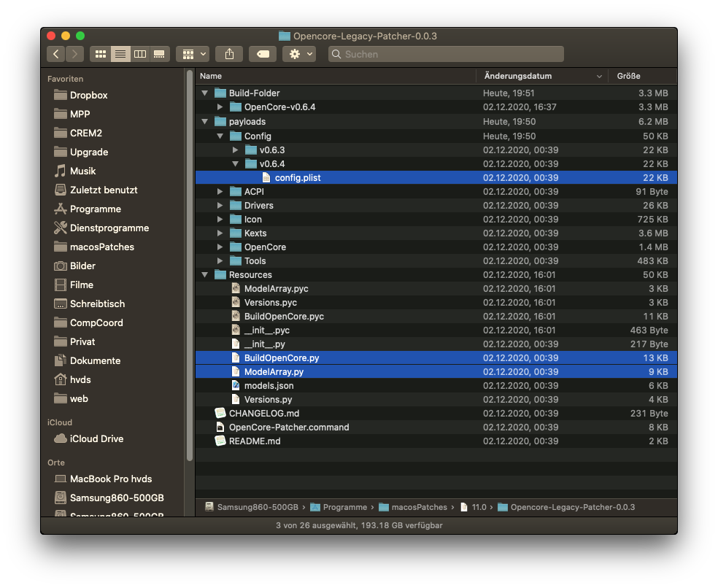
Task: Go back with the left arrow button
Action: coord(56,54)
